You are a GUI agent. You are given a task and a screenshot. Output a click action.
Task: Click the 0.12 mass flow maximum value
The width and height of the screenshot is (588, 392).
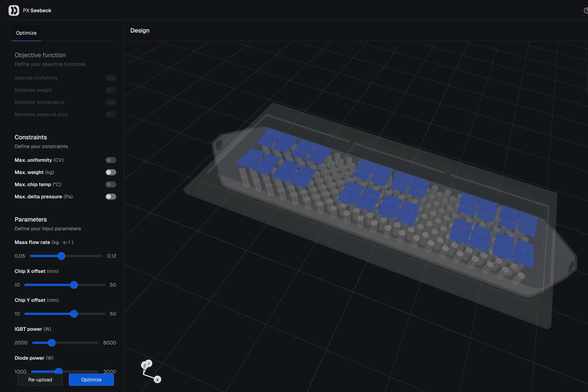click(x=112, y=256)
